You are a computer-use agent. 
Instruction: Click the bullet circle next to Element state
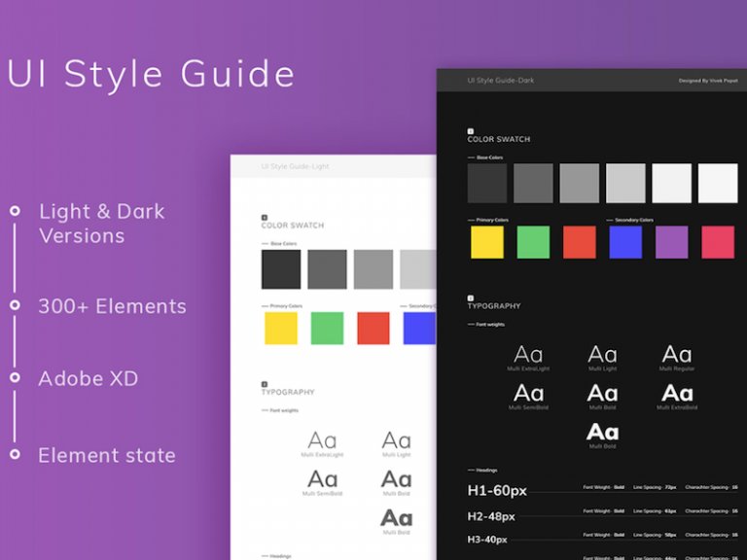[x=16, y=454]
